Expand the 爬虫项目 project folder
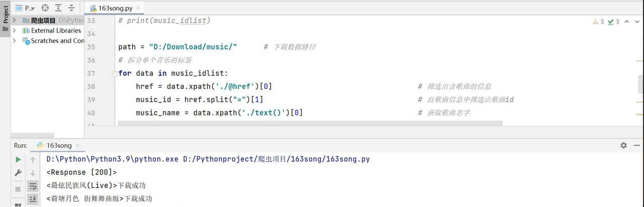This screenshot has width=644, height=207. tap(15, 21)
